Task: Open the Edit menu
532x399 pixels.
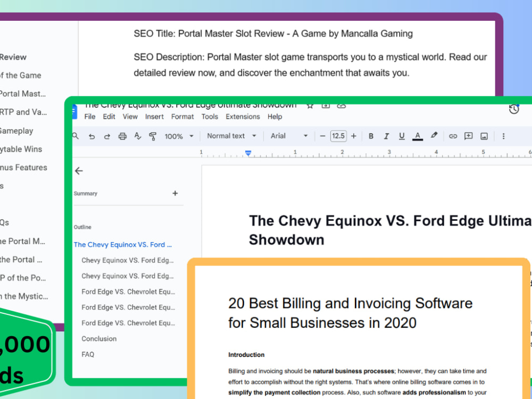Action: click(x=109, y=117)
